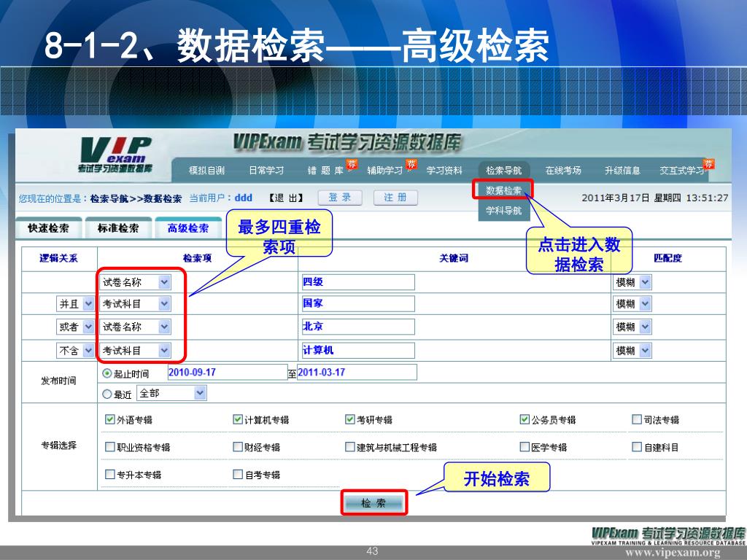Open the 辅助学习 menu
The width and height of the screenshot is (747, 560).
click(x=385, y=171)
